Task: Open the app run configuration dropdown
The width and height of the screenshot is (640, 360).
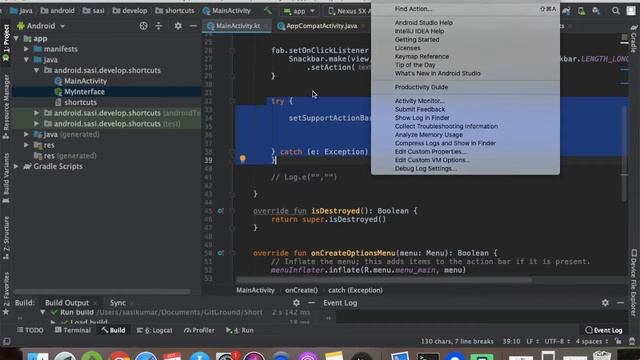Action: [x=299, y=11]
